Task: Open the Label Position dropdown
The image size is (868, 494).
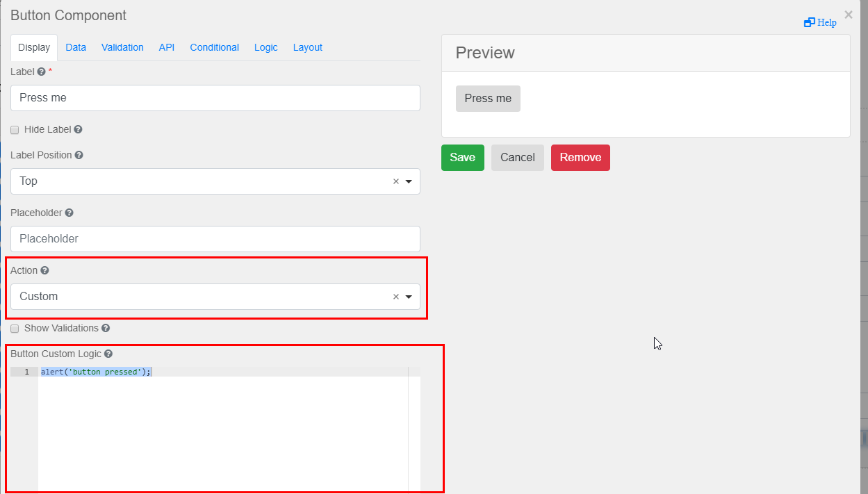Action: pos(409,181)
